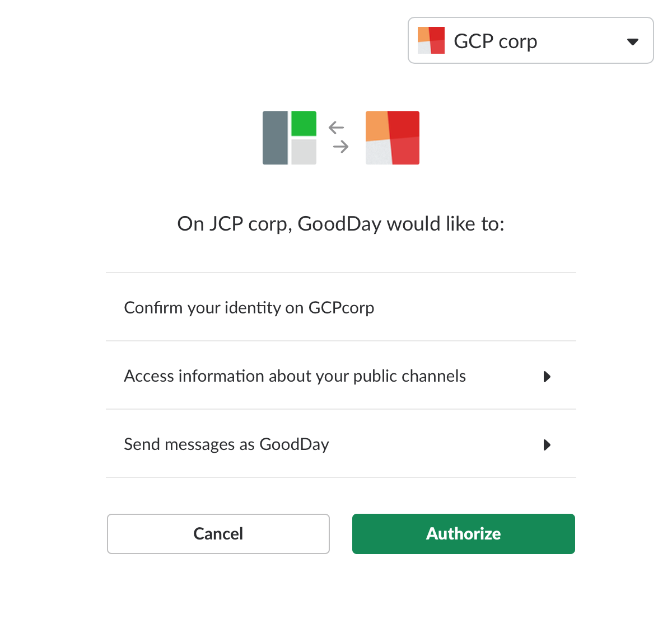Screen dimensions: 672x624
Task: Click the gray bar in GoodDay logo
Action: coord(275,138)
